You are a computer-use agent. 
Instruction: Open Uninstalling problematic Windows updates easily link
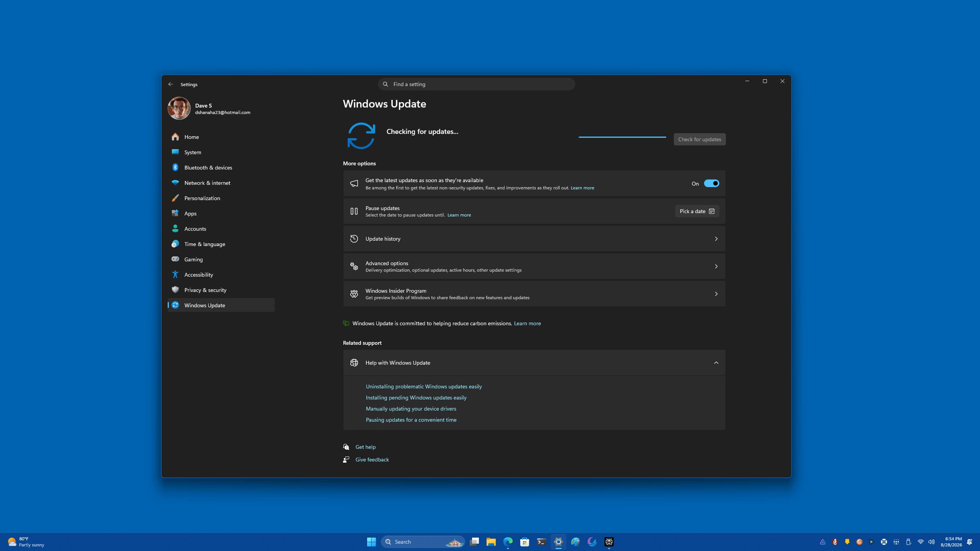[424, 386]
